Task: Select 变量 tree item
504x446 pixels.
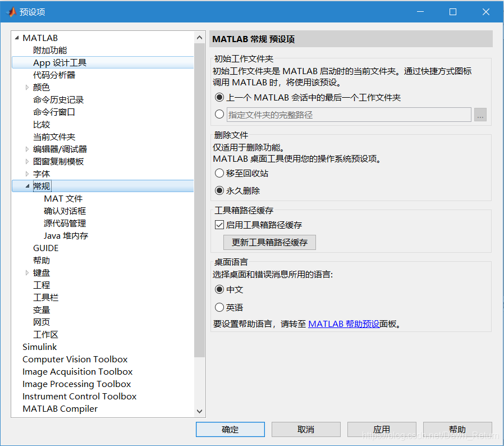Action: pyautogui.click(x=42, y=310)
